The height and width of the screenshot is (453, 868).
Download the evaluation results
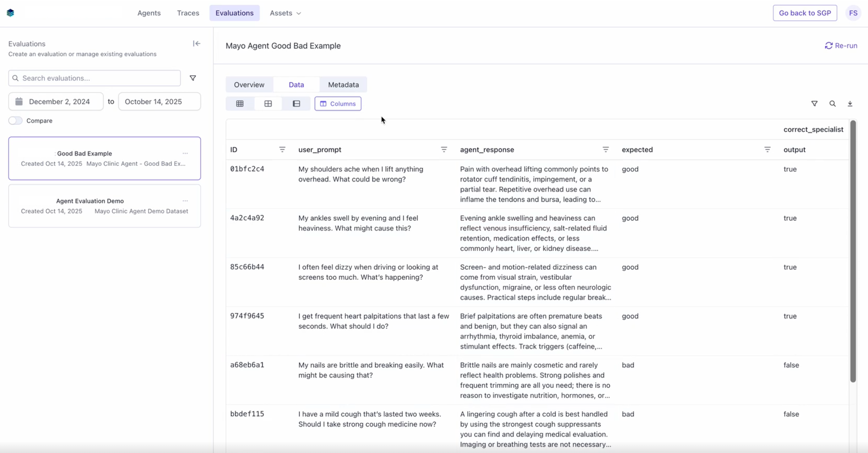(850, 103)
